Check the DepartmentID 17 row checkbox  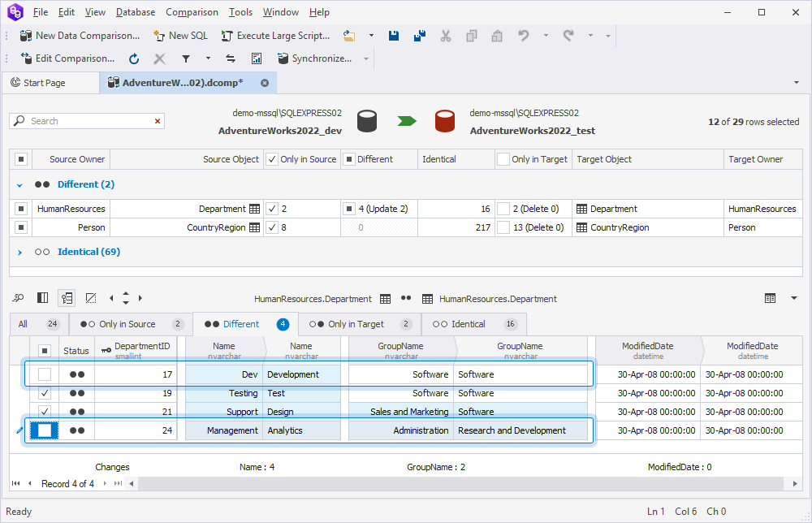(x=45, y=374)
